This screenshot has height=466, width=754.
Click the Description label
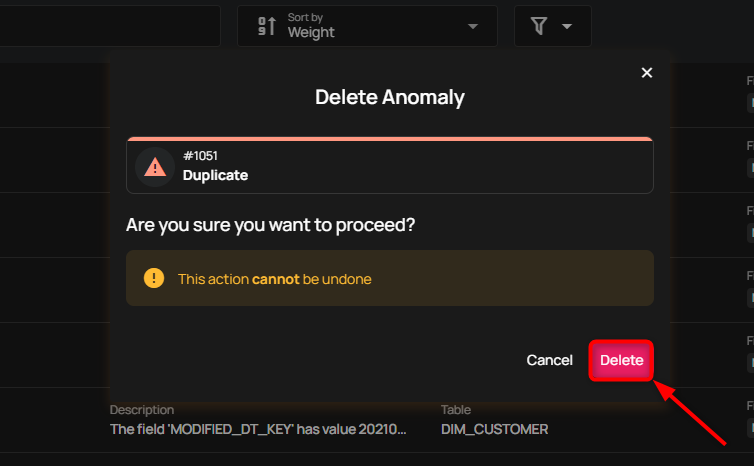pyautogui.click(x=142, y=410)
